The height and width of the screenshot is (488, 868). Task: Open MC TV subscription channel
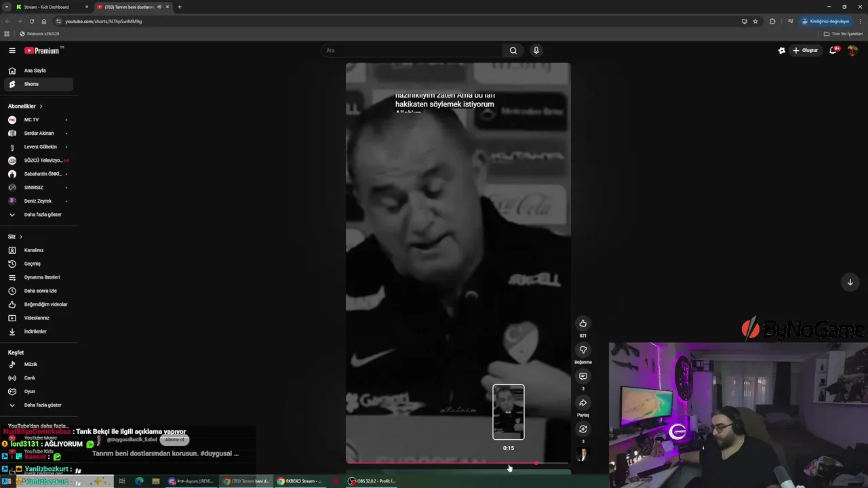[x=39, y=120]
